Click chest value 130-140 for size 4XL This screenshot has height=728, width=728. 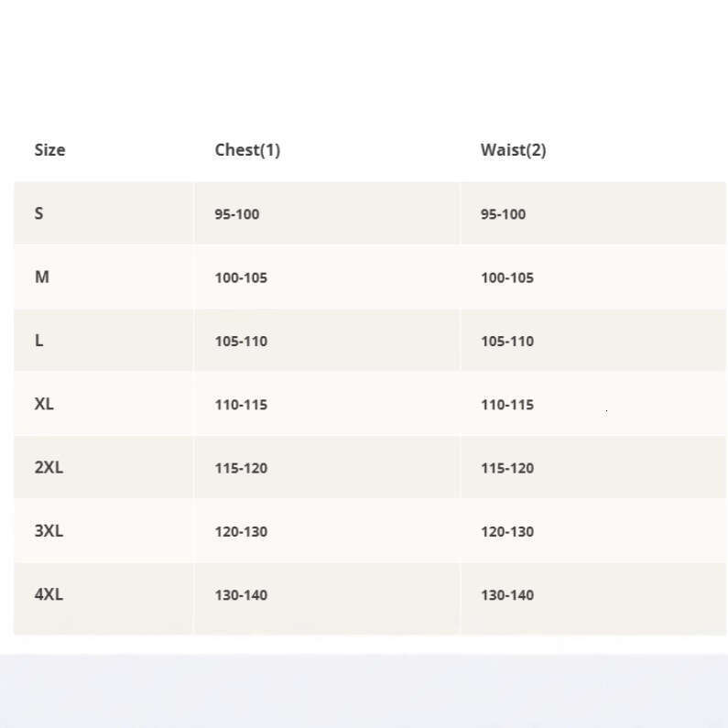(241, 595)
